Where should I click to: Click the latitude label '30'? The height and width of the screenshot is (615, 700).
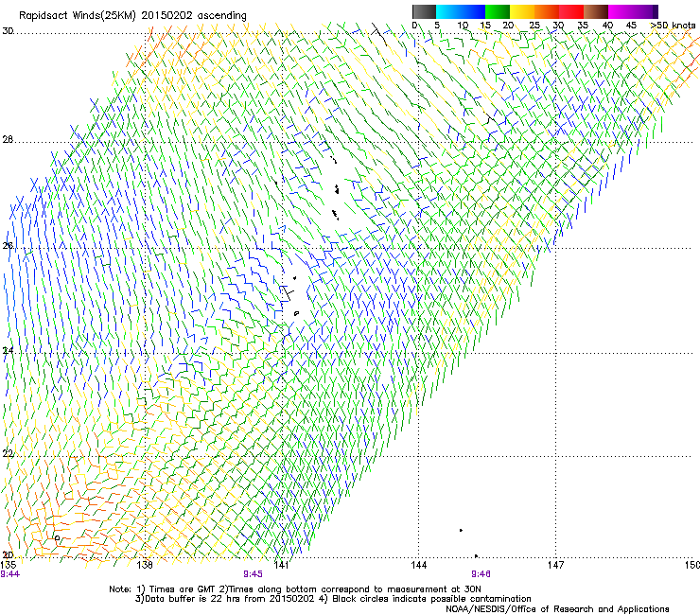click(8, 31)
